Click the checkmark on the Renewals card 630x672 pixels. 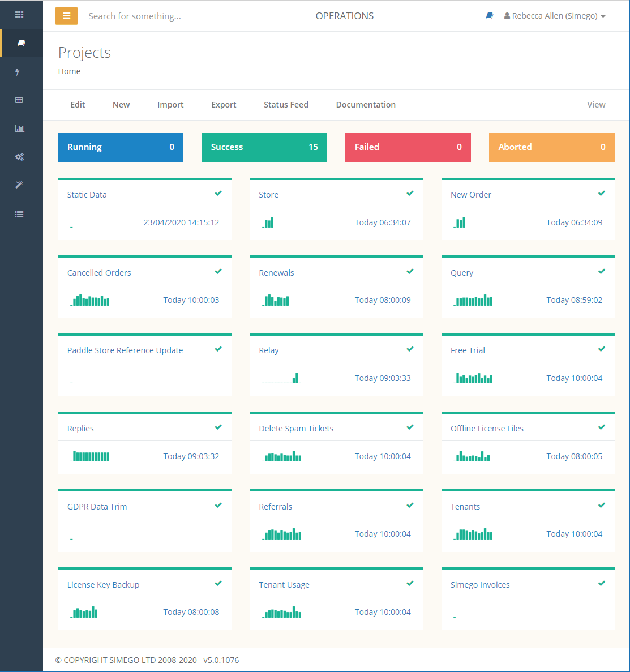(409, 271)
